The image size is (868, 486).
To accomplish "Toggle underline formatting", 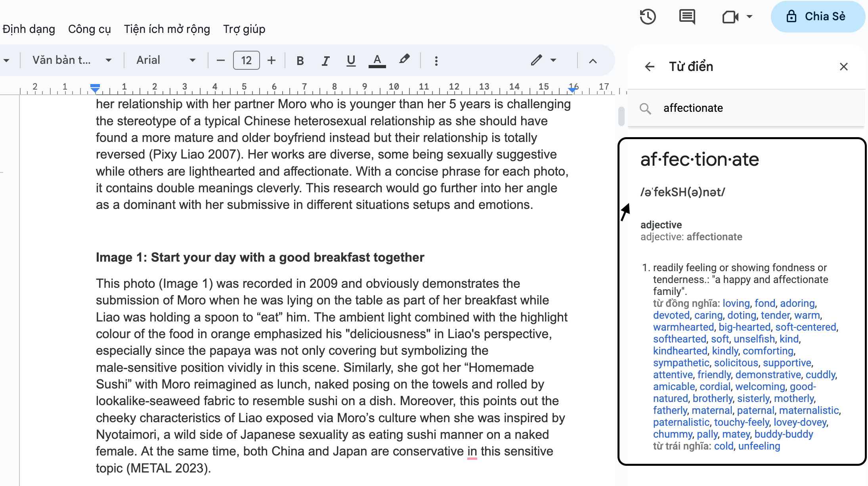I will (350, 61).
